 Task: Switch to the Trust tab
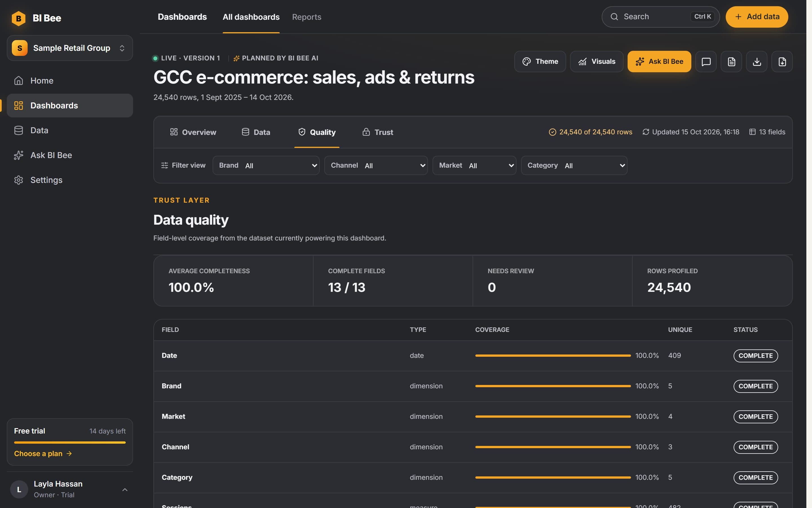click(378, 132)
